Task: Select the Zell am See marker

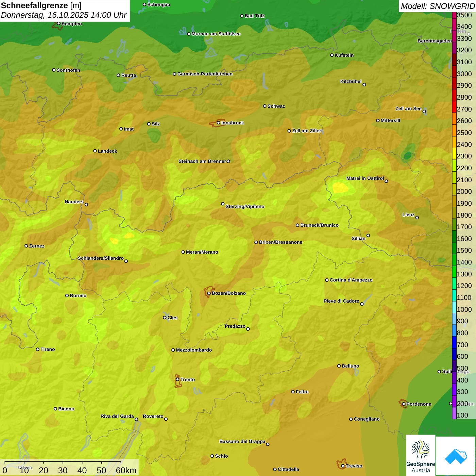Action: [x=424, y=111]
